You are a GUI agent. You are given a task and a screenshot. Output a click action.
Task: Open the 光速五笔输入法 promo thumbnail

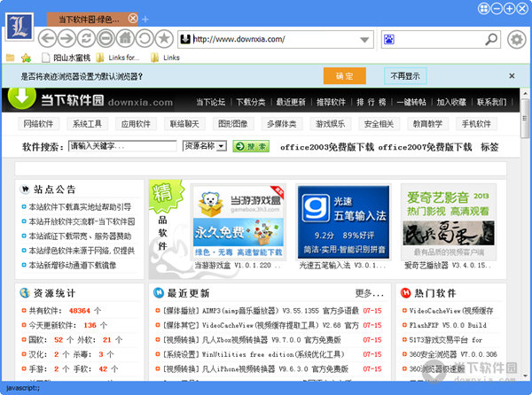pos(343,222)
